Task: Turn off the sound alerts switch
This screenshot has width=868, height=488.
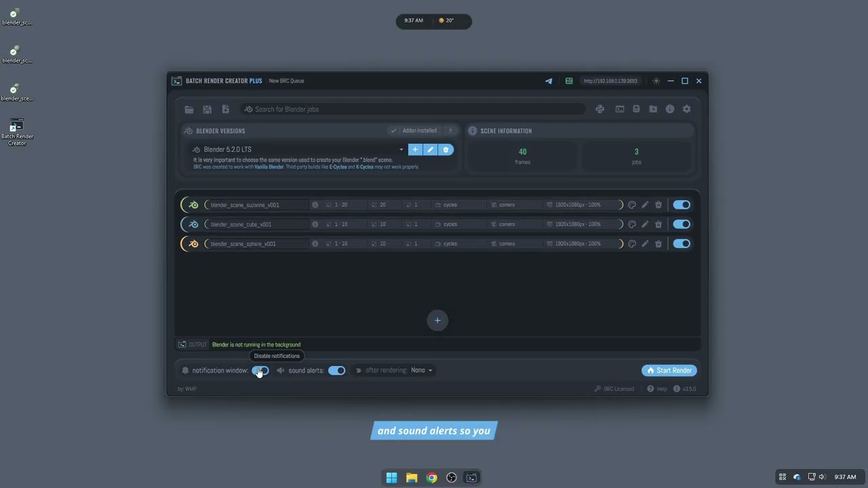Action: tap(336, 371)
